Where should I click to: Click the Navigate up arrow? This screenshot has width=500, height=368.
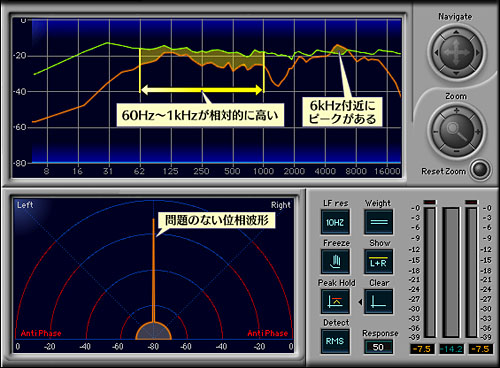[456, 33]
